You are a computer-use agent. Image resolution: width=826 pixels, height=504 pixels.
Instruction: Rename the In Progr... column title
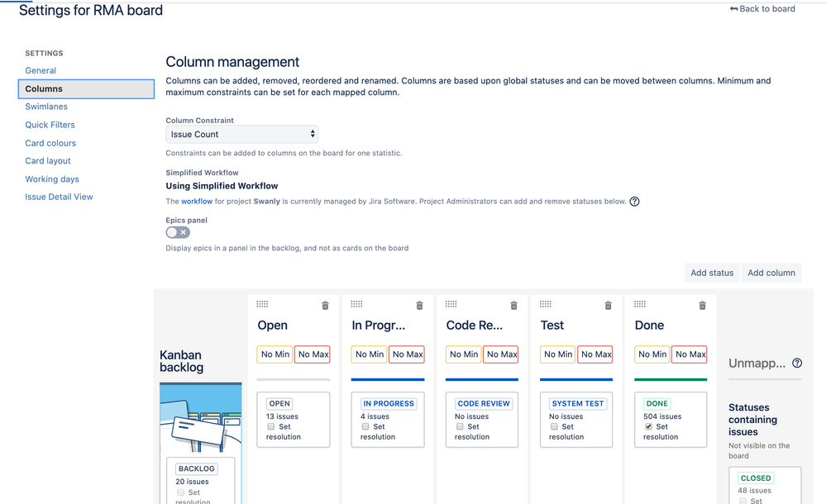click(x=378, y=326)
